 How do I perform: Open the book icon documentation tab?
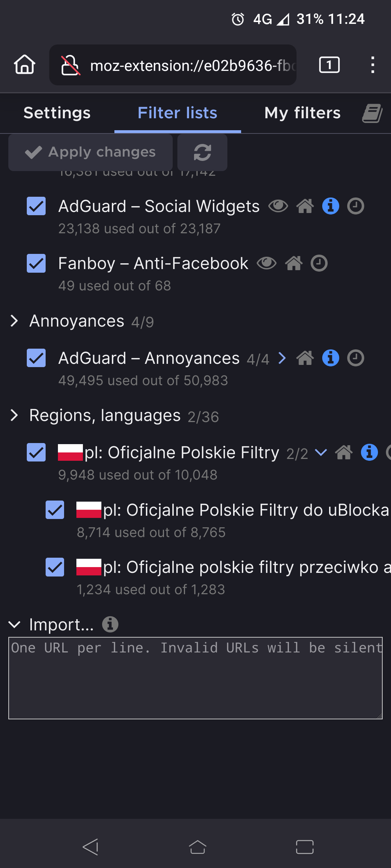click(x=372, y=113)
